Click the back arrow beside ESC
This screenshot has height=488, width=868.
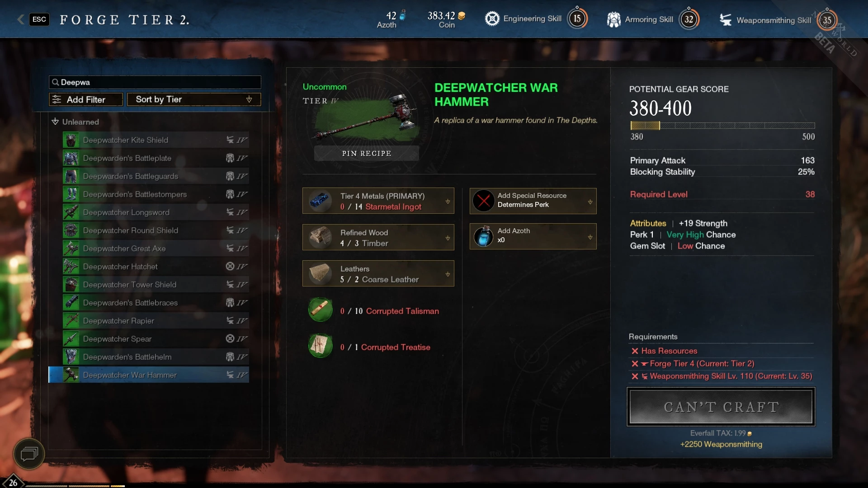click(x=20, y=19)
